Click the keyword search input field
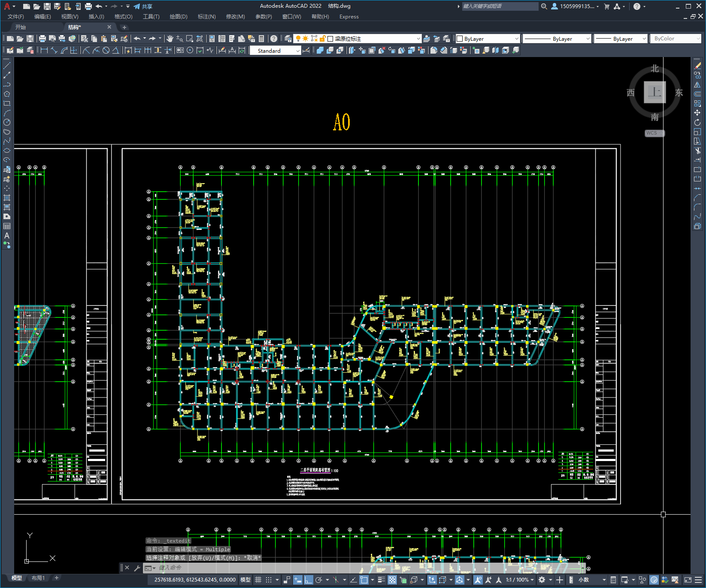Viewport: 706px width, 588px height. [x=500, y=6]
